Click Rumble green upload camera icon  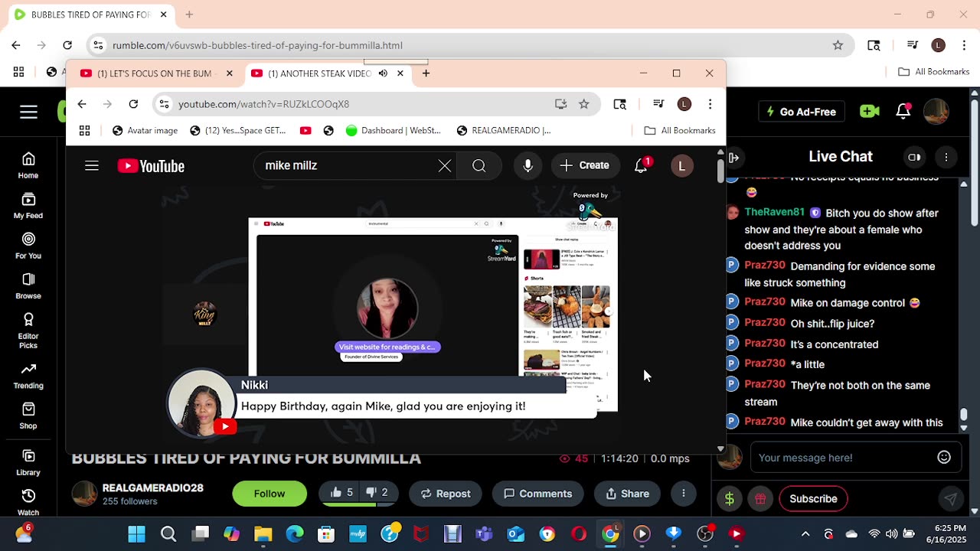(x=869, y=112)
